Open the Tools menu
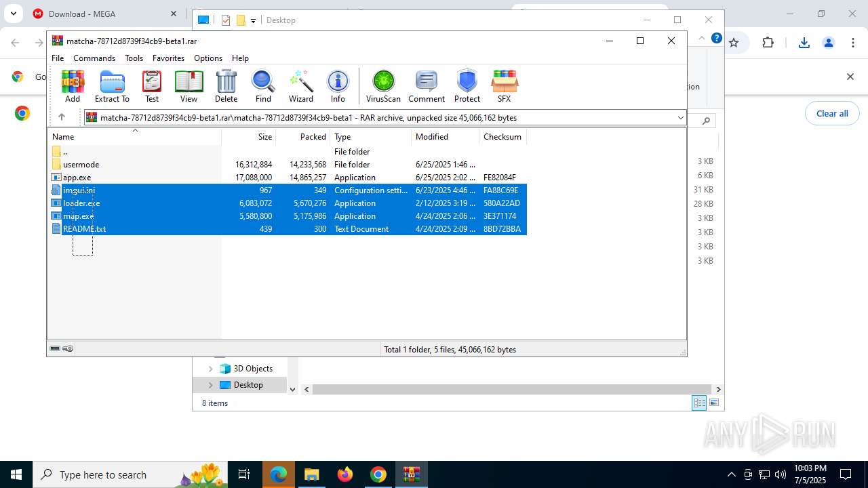Screen dimensions: 868x488 click(134, 58)
